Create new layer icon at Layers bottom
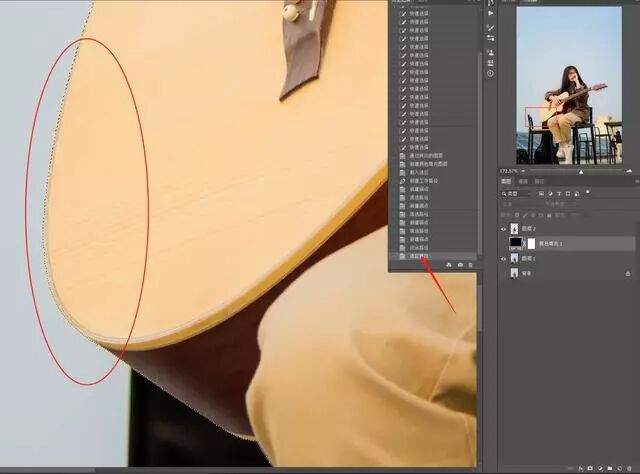 [620, 468]
